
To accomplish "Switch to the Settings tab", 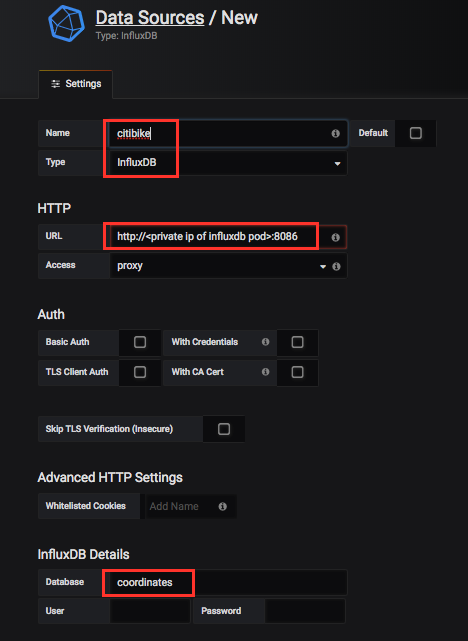I will tap(76, 84).
